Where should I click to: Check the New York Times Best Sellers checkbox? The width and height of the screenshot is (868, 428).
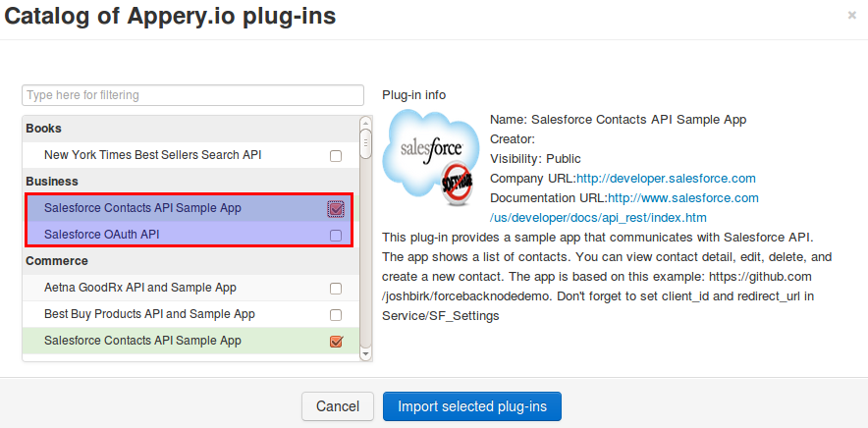[x=336, y=156]
